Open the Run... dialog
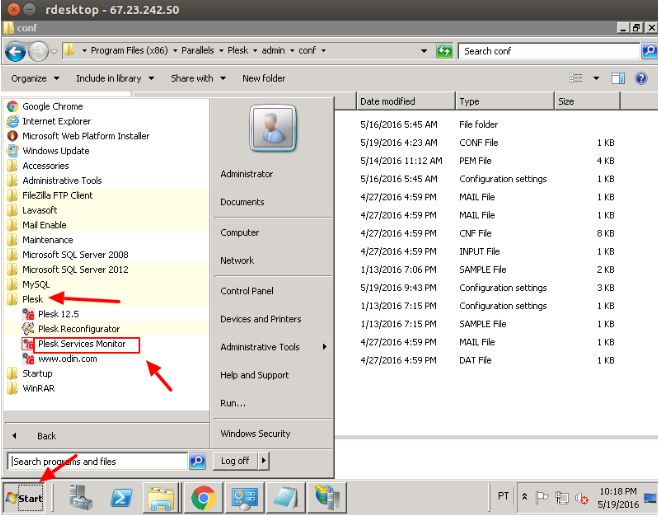The height and width of the screenshot is (515, 658). [233, 403]
